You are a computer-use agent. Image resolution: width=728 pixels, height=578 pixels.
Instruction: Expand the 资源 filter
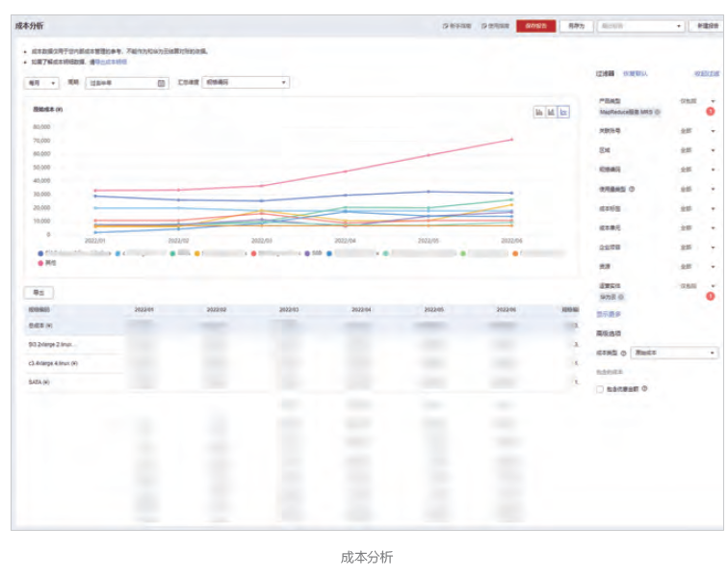click(713, 266)
